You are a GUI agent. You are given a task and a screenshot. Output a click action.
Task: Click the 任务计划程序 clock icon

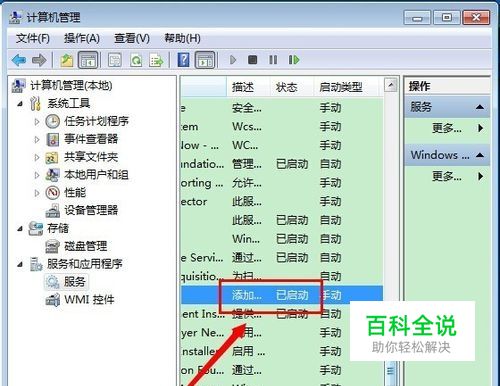(x=53, y=121)
